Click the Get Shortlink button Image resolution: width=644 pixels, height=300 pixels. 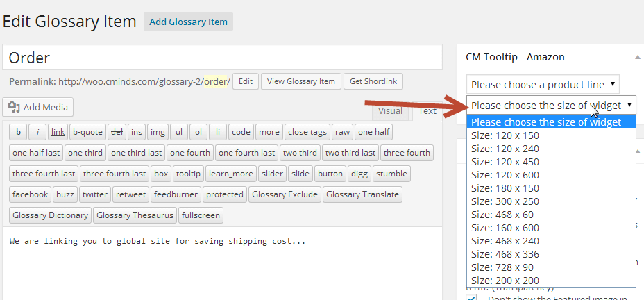pyautogui.click(x=373, y=81)
